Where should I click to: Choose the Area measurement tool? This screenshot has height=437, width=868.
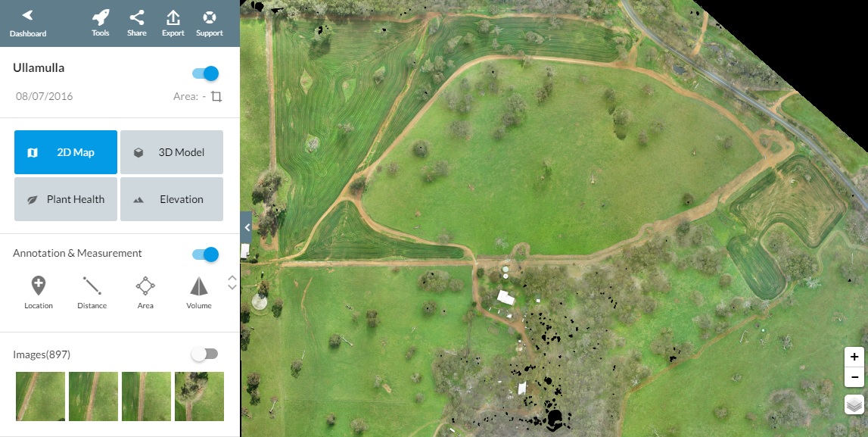145,292
